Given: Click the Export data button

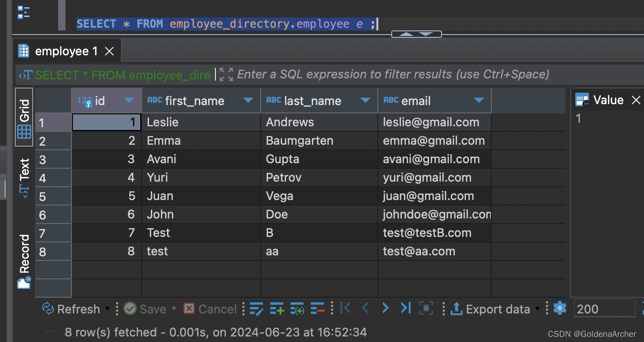Looking at the screenshot, I should [490, 308].
